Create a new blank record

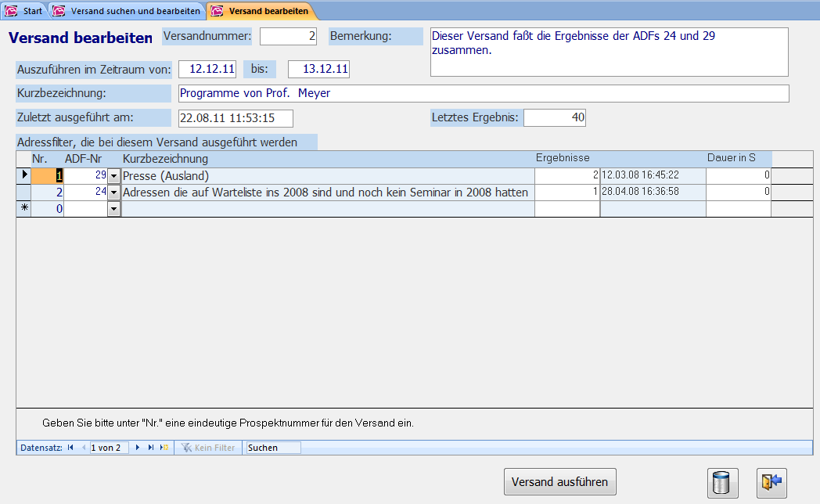[x=164, y=448]
